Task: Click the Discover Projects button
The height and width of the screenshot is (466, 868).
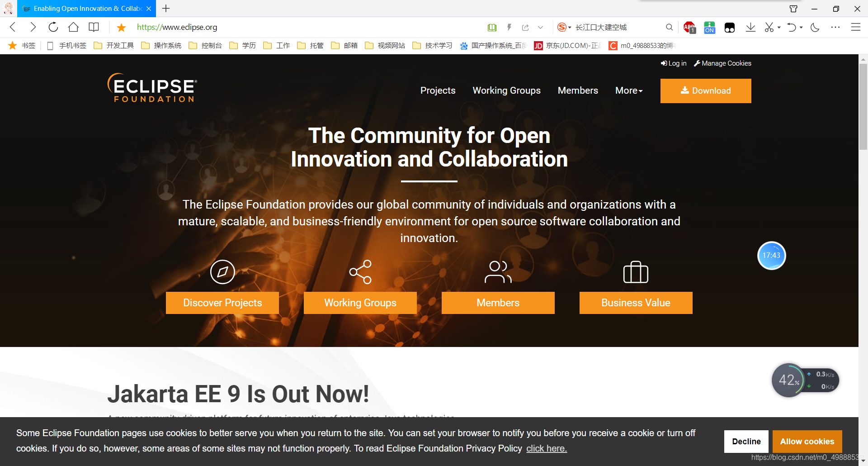Action: tap(222, 303)
